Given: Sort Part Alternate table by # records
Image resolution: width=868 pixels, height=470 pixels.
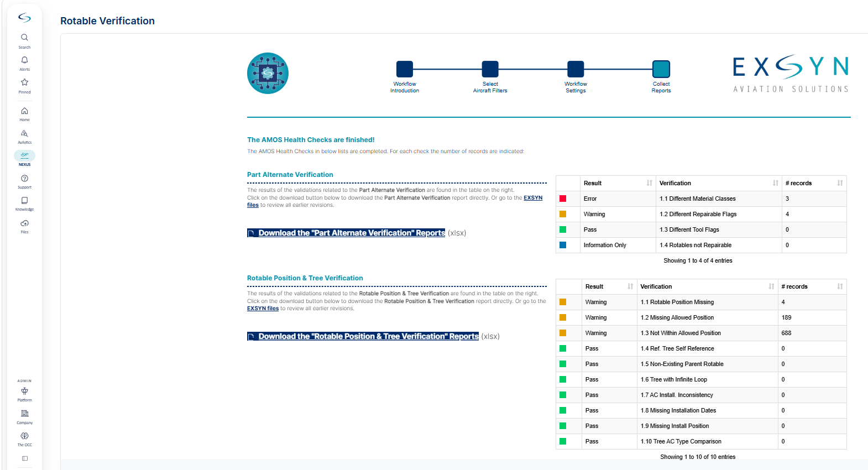Looking at the screenshot, I should 814,183.
